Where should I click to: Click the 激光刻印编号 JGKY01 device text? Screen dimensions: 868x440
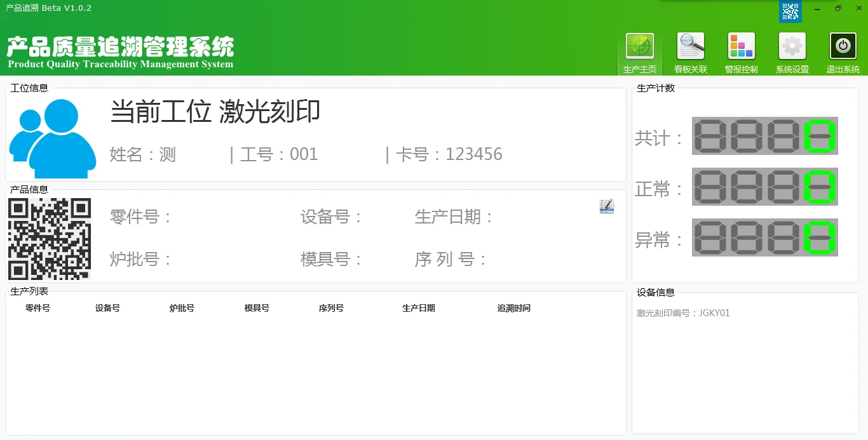[683, 313]
